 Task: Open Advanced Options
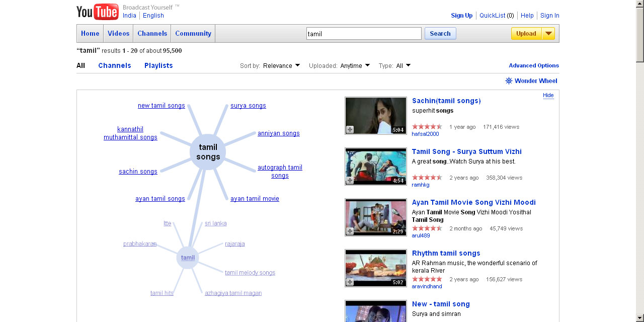click(534, 65)
